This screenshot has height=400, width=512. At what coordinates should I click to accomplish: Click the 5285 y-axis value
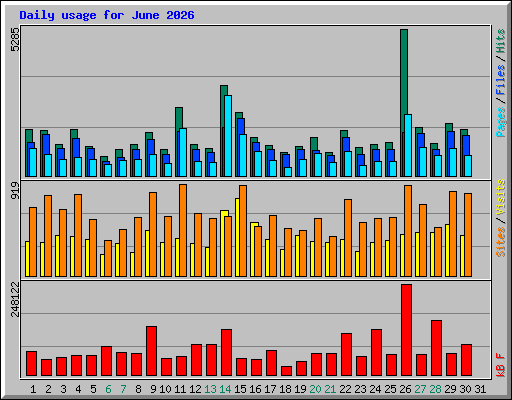point(15,40)
